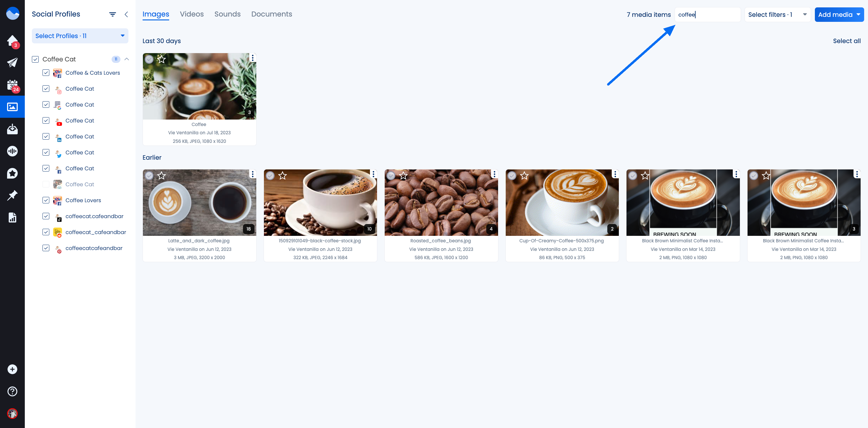This screenshot has height=428, width=868.
Task: Click the coffeecat.cafeandbar profile name
Action: point(94,216)
